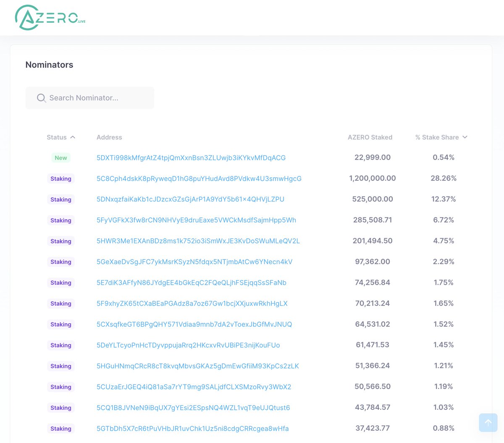Open nominator address starting 5GeXaeDvSgJFC
Viewport: 504px width, 443px height.
point(194,262)
